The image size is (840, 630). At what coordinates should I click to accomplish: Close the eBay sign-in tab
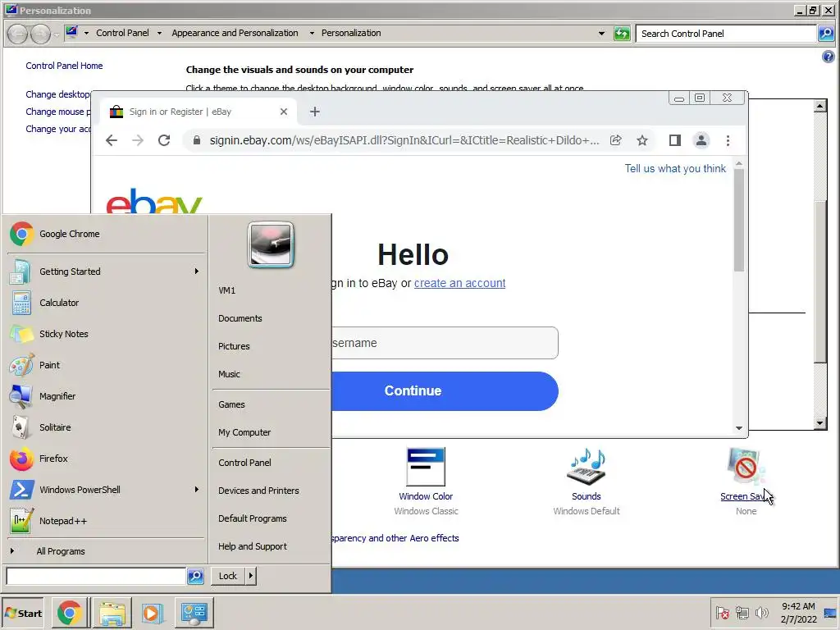point(284,112)
